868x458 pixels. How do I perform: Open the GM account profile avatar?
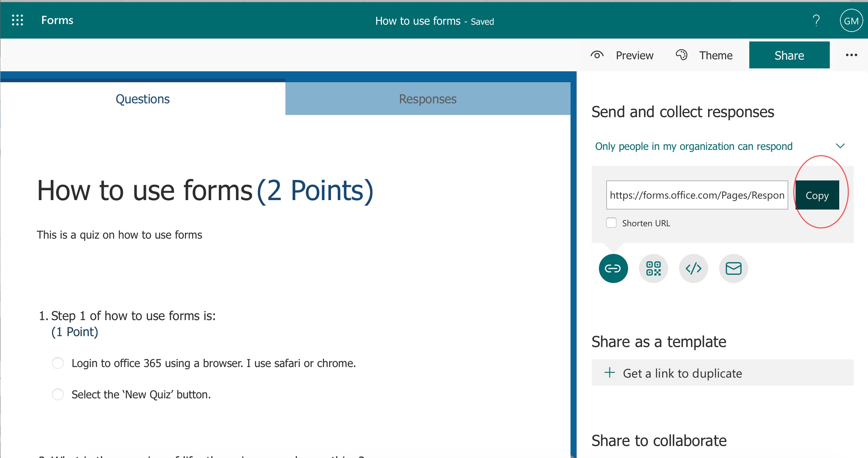[x=851, y=21]
